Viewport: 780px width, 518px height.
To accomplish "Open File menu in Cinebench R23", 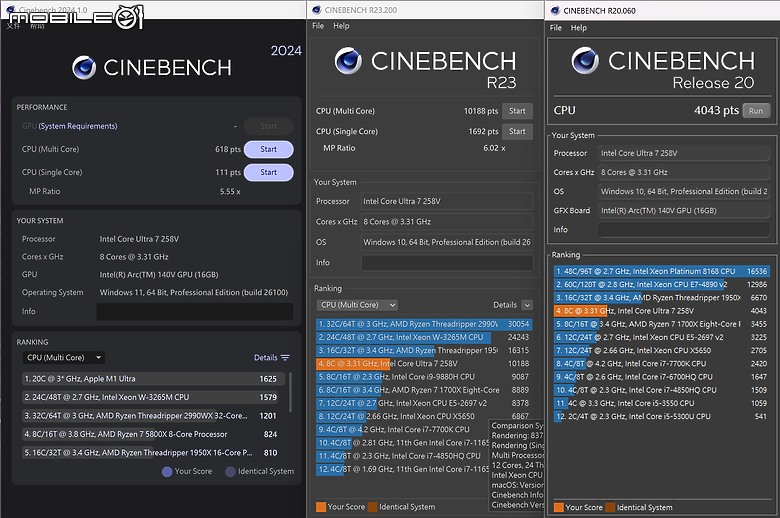I will click(x=318, y=26).
